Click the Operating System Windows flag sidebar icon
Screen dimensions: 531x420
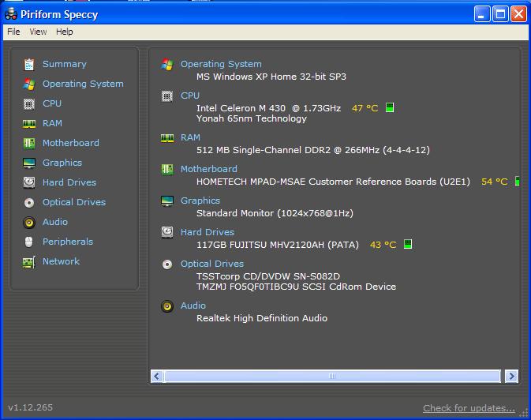(29, 84)
